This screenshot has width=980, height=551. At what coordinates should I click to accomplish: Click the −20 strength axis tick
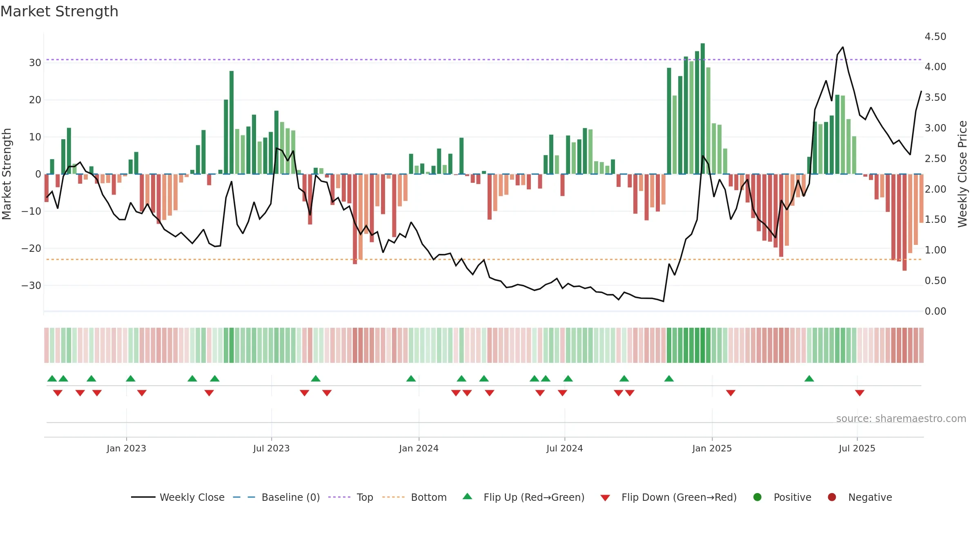coord(31,248)
